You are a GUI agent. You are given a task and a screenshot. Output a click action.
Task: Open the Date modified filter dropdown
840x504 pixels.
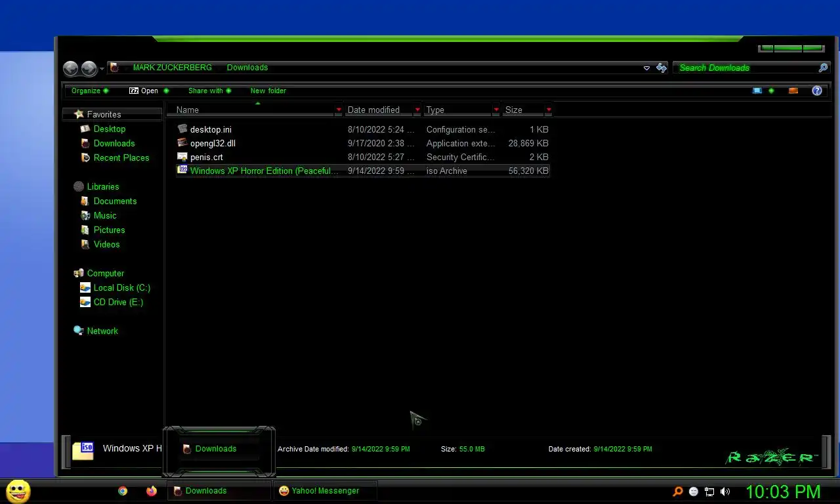tap(417, 110)
